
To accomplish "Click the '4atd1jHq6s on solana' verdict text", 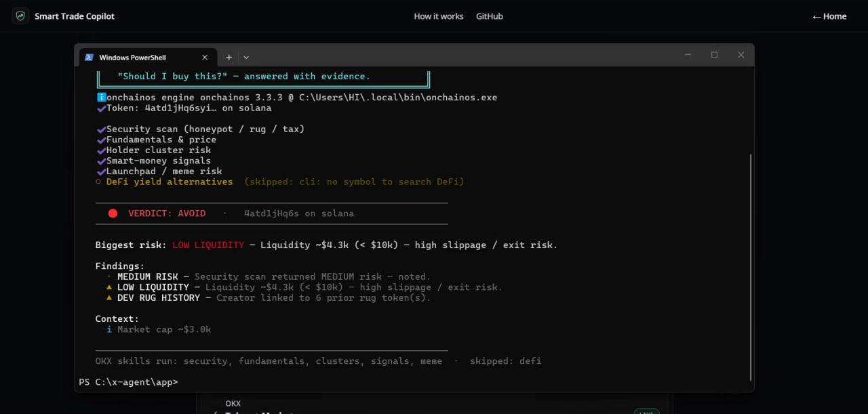I will click(299, 213).
